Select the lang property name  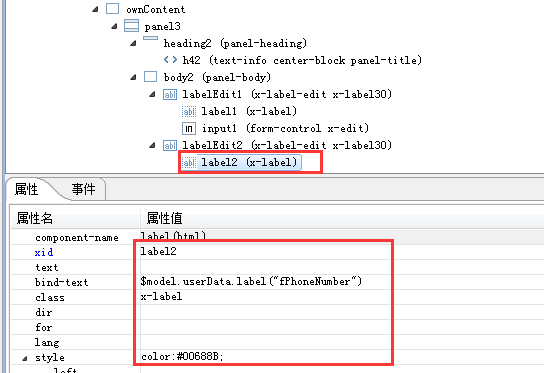coord(47,343)
